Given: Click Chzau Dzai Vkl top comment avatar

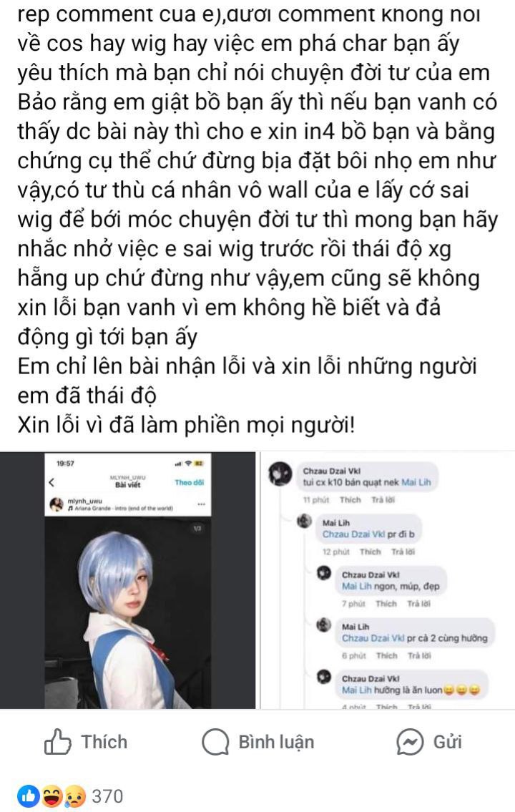Looking at the screenshot, I should pyautogui.click(x=280, y=474).
